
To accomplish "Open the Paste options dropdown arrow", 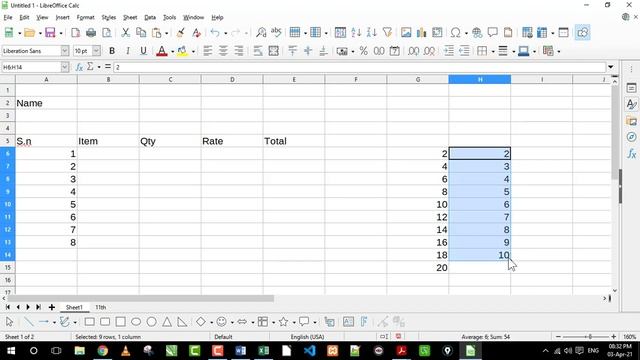I will click(x=166, y=33).
